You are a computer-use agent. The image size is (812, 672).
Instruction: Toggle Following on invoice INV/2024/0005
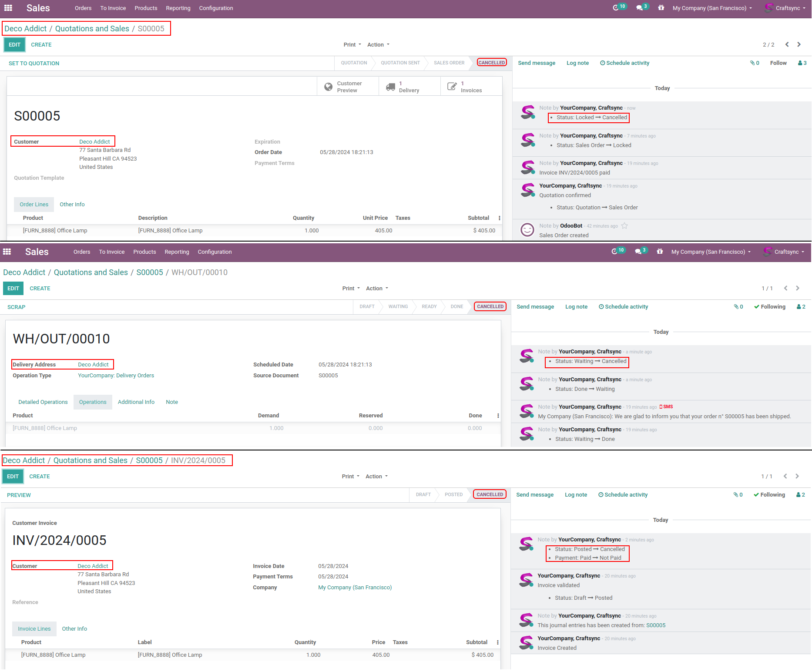(x=769, y=495)
